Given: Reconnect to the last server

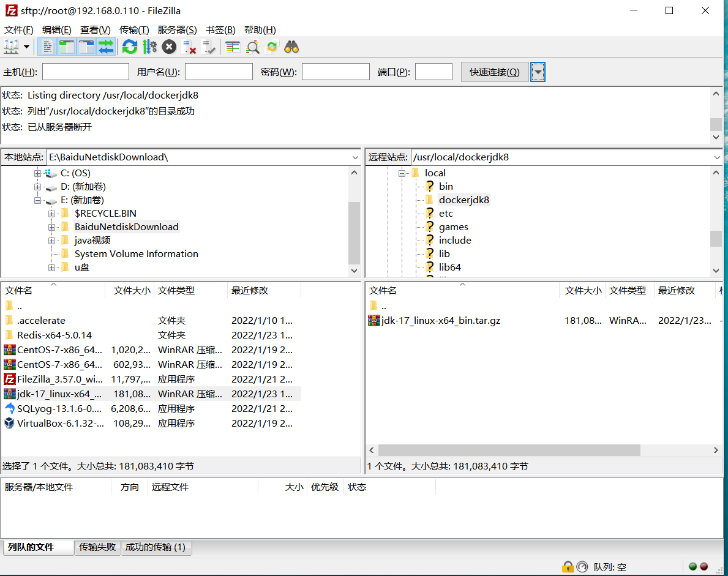Looking at the screenshot, I should coord(209,47).
